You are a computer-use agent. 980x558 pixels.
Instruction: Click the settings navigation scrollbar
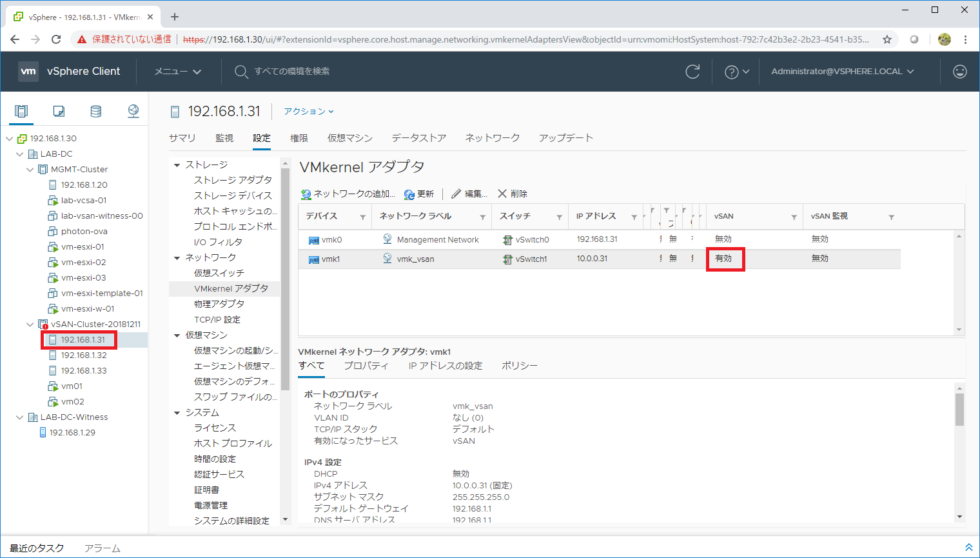(285, 280)
